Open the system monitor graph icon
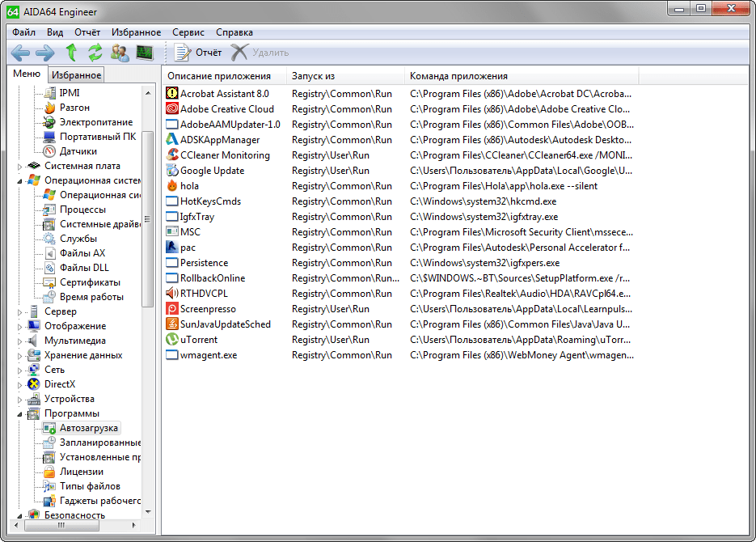The image size is (756, 542). point(145,52)
